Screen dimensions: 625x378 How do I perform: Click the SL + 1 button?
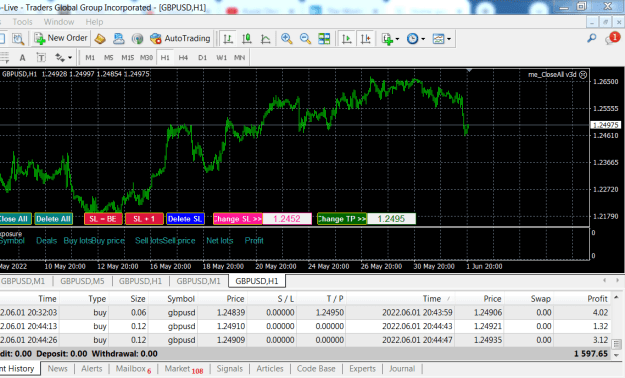click(x=144, y=219)
